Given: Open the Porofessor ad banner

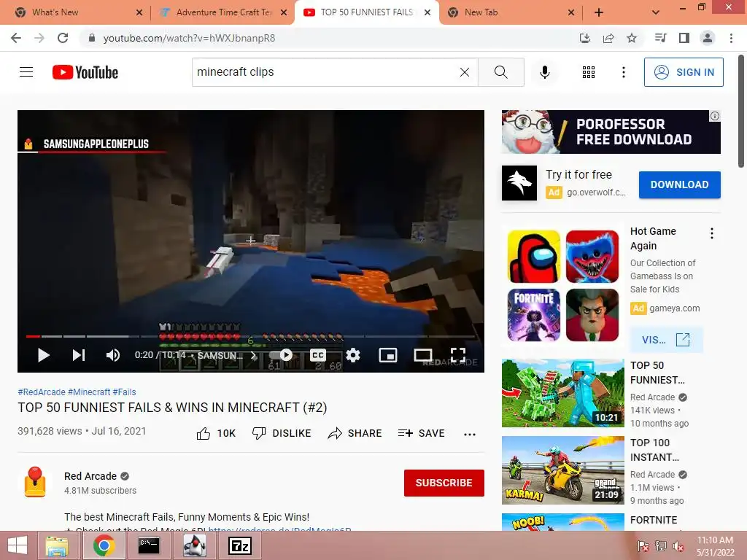Looking at the screenshot, I should (611, 132).
